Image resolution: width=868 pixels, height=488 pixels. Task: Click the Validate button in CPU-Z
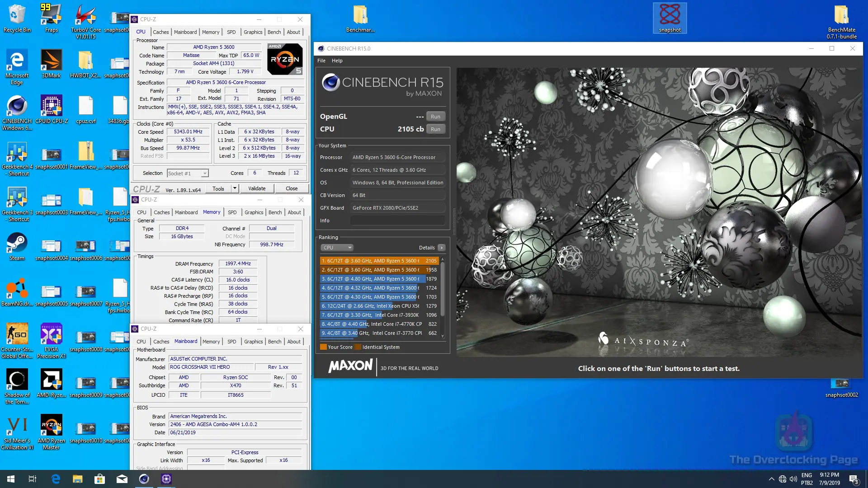point(257,188)
